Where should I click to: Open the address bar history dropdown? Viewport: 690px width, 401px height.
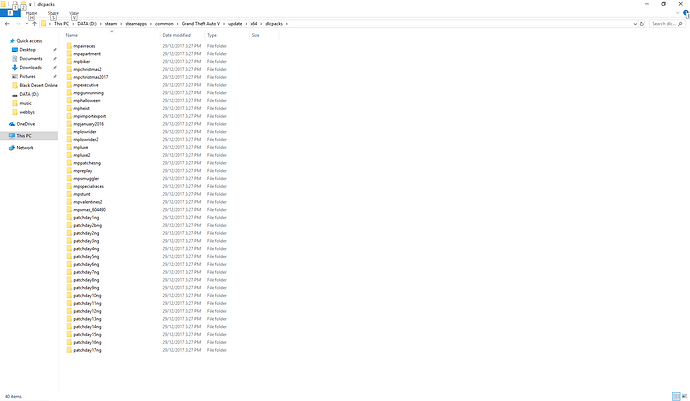click(635, 24)
